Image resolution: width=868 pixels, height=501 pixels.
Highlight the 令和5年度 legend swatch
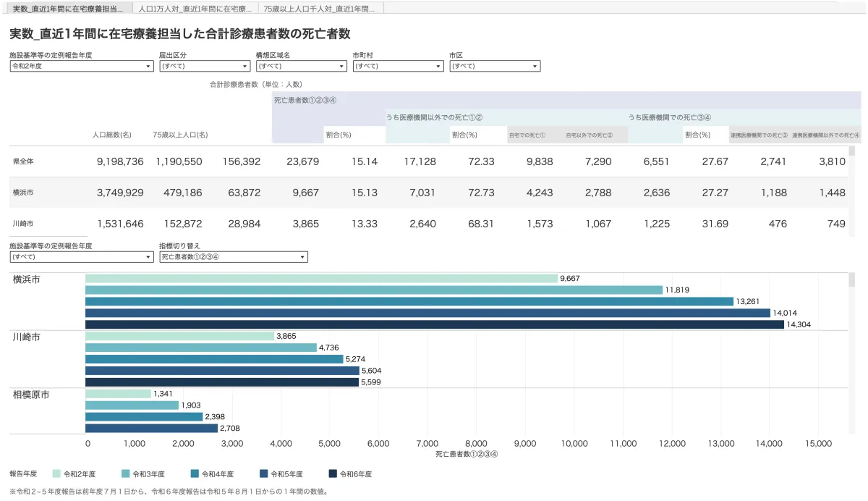263,473
